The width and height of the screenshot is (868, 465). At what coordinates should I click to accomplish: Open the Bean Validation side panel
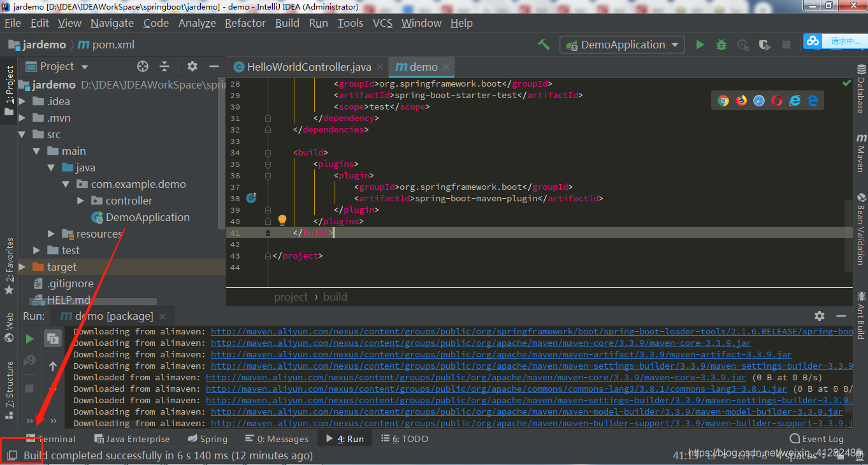click(x=860, y=231)
